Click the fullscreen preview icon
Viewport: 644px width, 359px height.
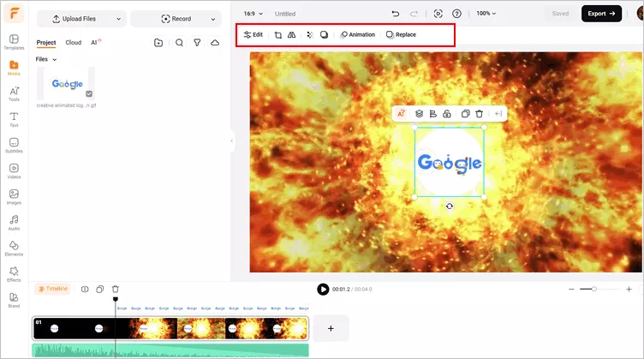click(x=438, y=14)
